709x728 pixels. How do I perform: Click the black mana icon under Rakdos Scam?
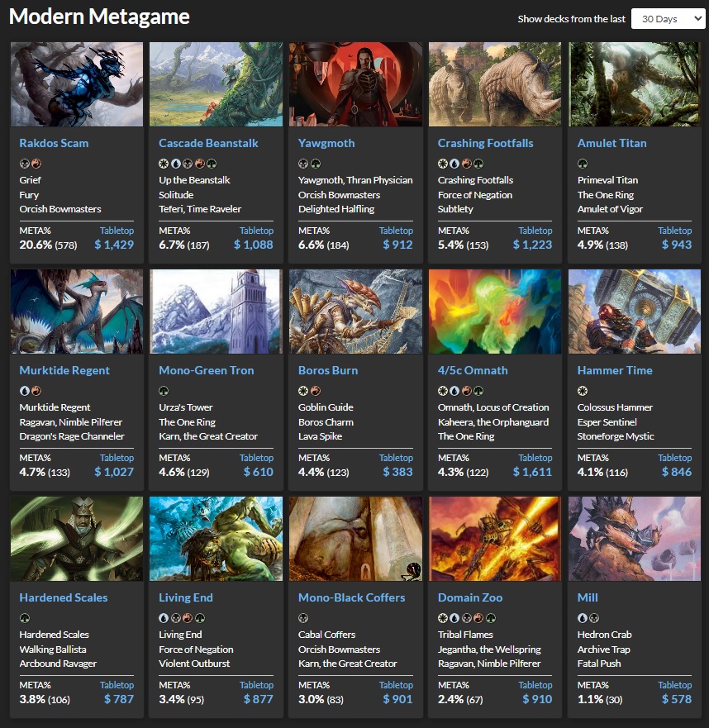25,164
